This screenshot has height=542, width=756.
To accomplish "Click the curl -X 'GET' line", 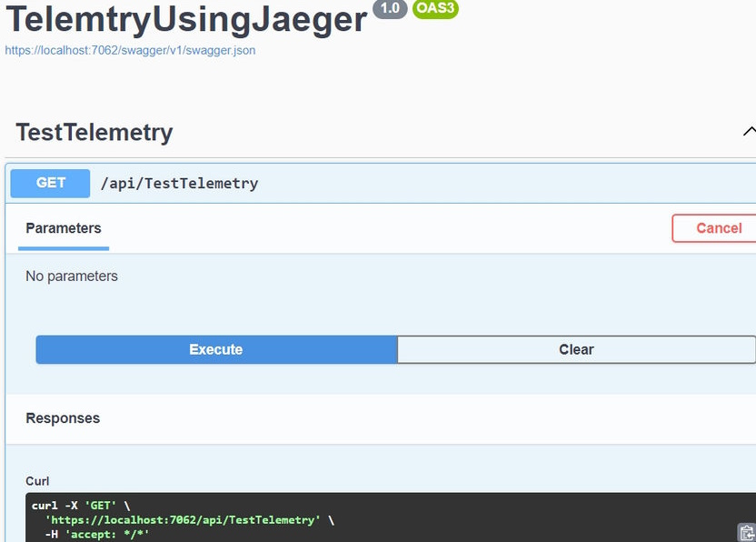I will [x=81, y=506].
